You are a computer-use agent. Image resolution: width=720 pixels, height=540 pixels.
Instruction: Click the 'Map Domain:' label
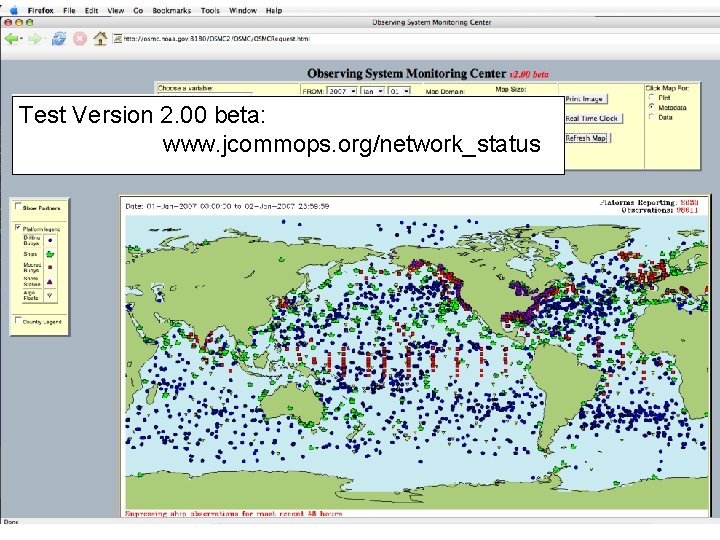[x=445, y=91]
